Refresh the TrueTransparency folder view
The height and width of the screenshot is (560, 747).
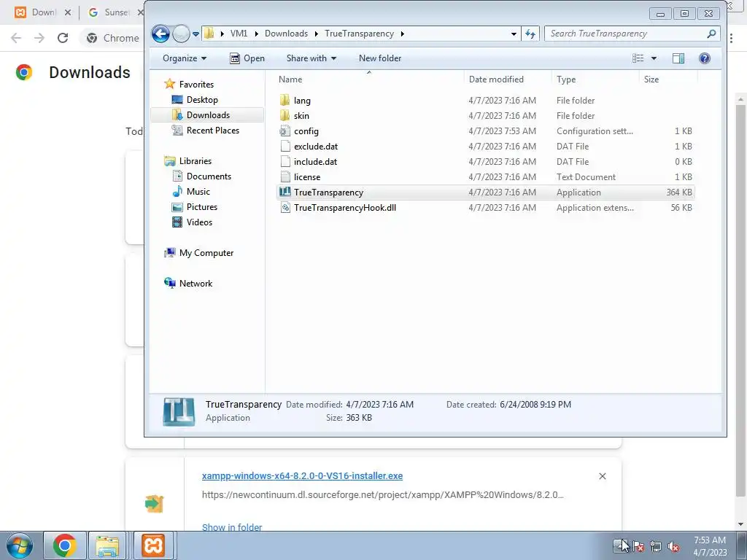coord(530,34)
